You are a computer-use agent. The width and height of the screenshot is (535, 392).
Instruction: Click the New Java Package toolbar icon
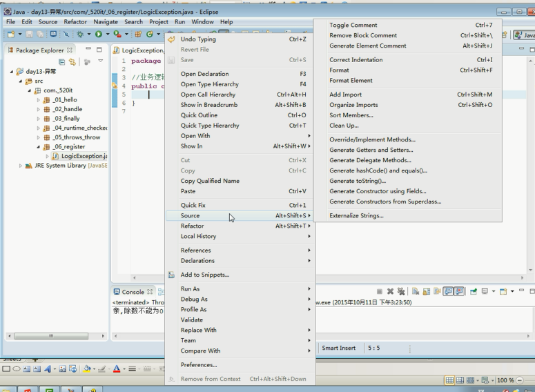[x=137, y=35]
